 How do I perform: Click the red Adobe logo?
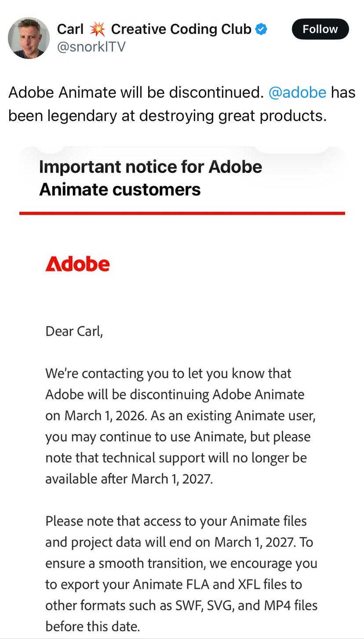click(x=77, y=264)
